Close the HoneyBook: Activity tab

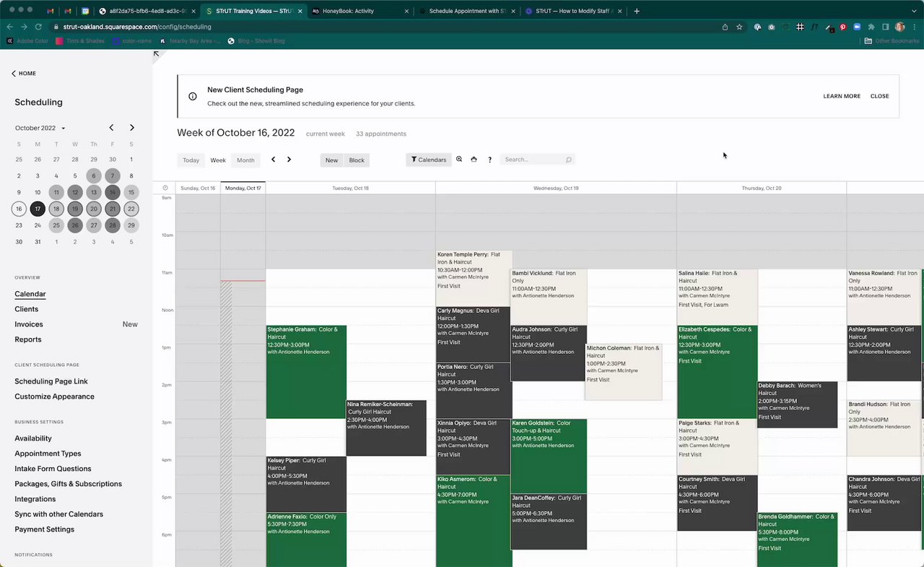coord(407,11)
